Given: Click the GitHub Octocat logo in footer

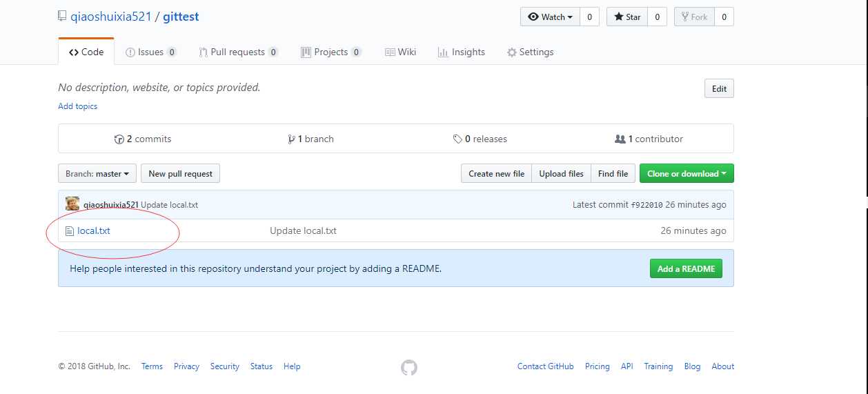Looking at the screenshot, I should coord(409,367).
